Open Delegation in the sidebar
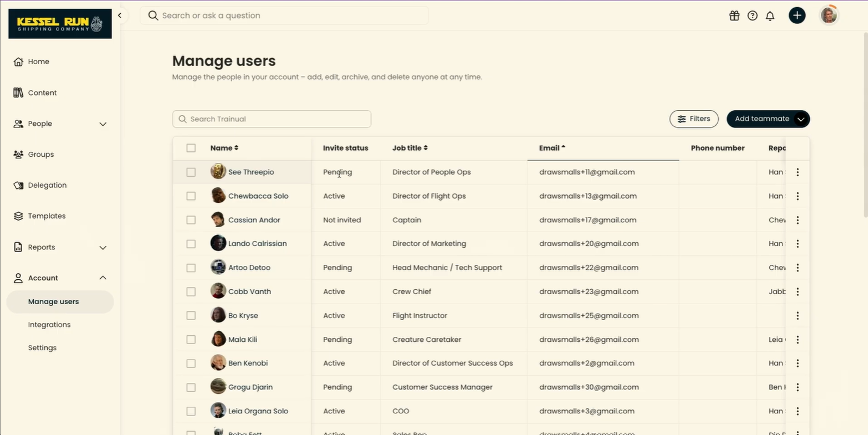Image resolution: width=868 pixels, height=435 pixels. [x=40, y=185]
